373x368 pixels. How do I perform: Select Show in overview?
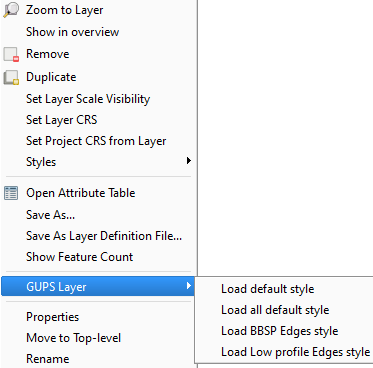pos(72,32)
